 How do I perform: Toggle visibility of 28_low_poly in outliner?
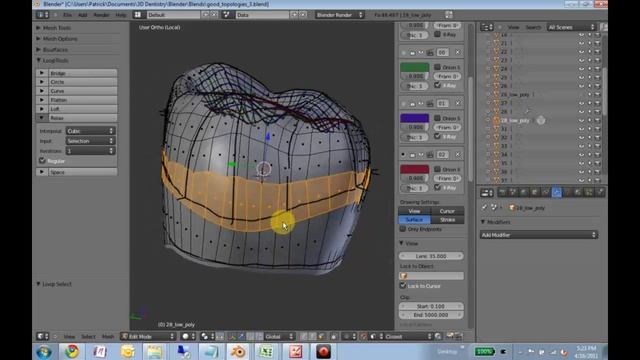pos(581,120)
